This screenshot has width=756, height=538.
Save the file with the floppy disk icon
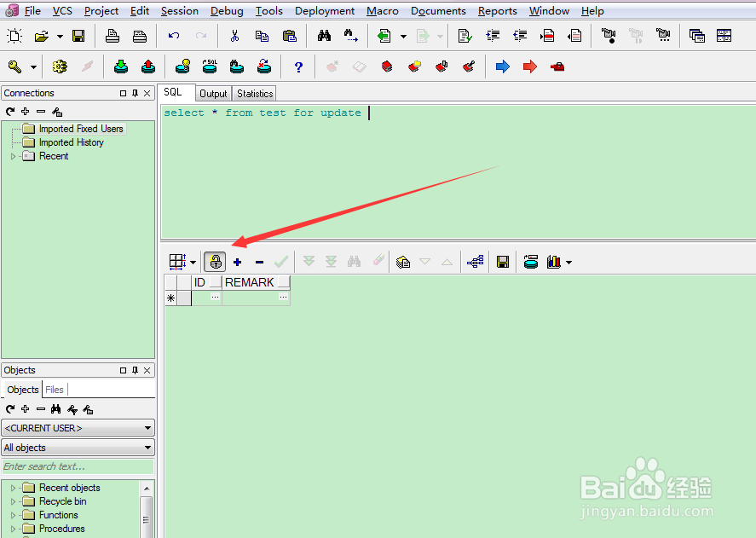click(78, 36)
